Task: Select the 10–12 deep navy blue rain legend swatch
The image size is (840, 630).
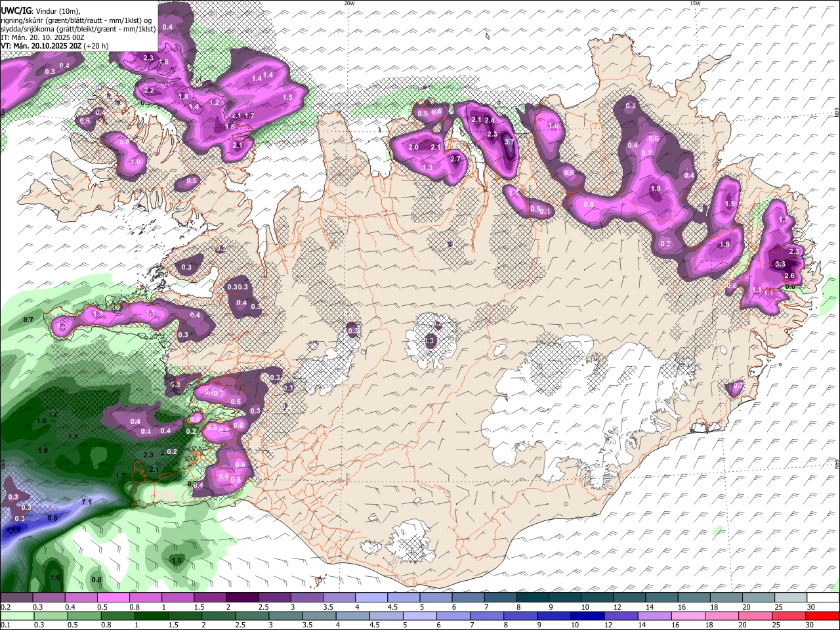Action: 587,616
